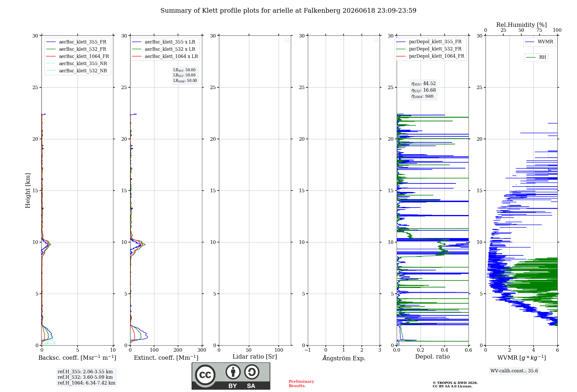Select the ref.H_355: 2.06-3.55 km line

click(x=85, y=372)
